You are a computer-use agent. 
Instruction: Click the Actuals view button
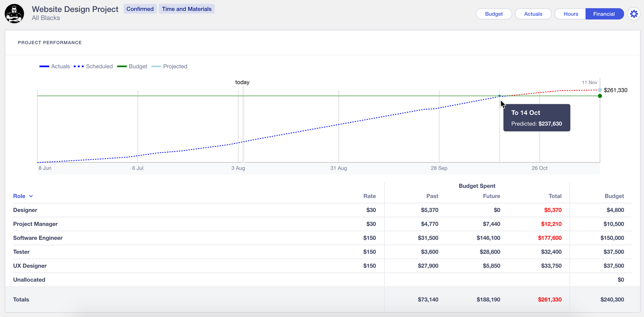click(x=533, y=14)
